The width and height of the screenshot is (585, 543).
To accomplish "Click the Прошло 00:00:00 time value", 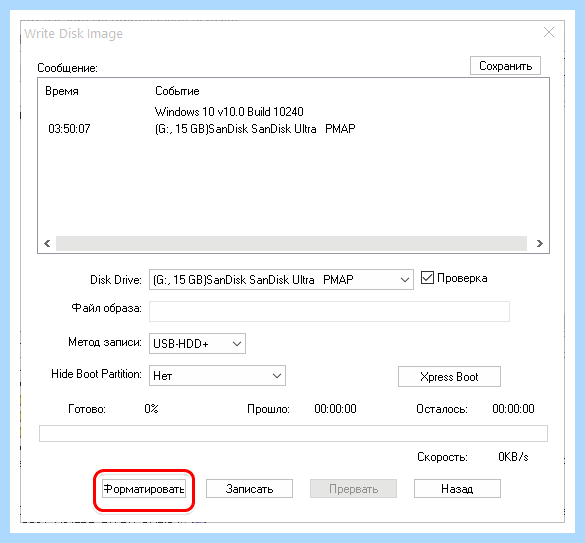I will point(335,409).
